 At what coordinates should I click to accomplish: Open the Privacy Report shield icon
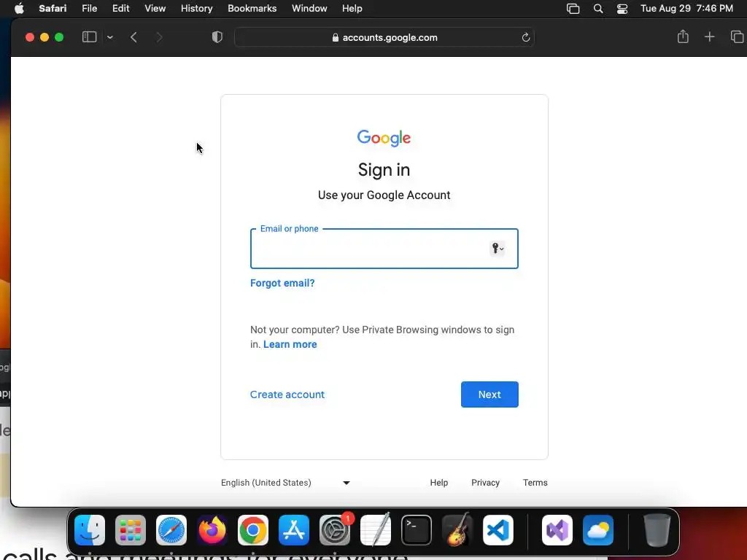coord(217,37)
